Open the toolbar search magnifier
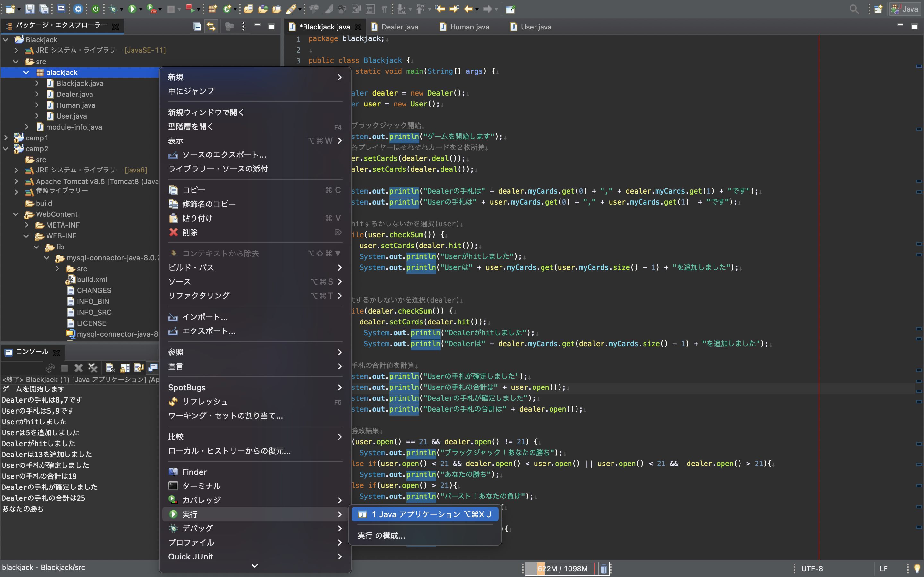The image size is (924, 577). pos(854,9)
